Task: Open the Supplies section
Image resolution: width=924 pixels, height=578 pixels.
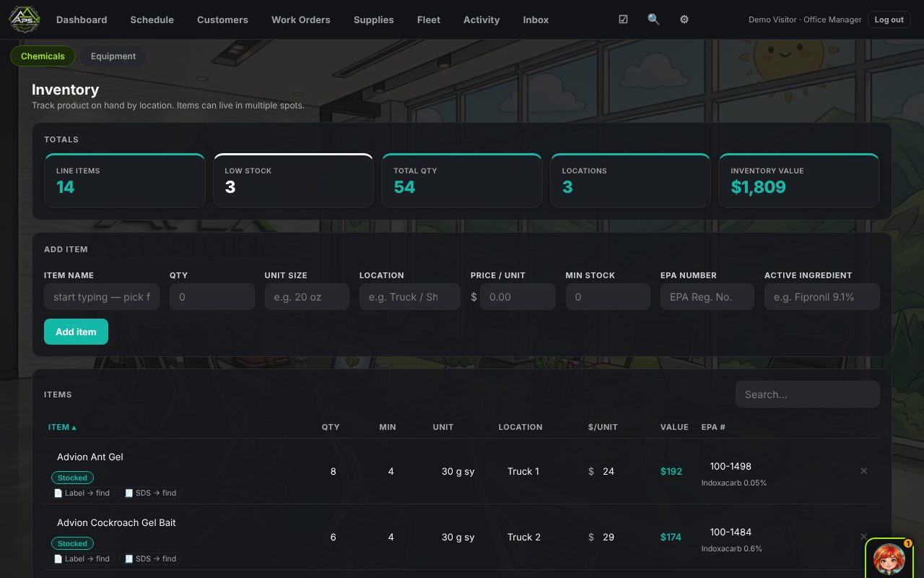Action: [374, 20]
